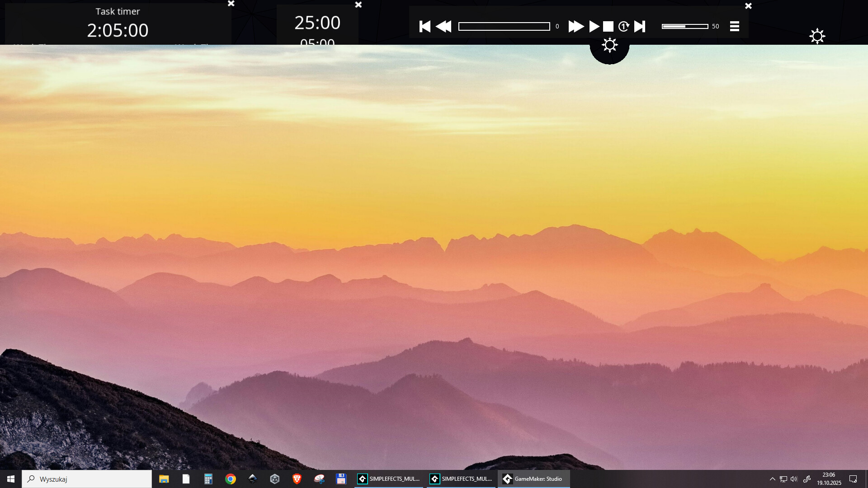Image resolution: width=868 pixels, height=488 pixels.
Task: Enable repeat mode in the media player
Action: (624, 26)
